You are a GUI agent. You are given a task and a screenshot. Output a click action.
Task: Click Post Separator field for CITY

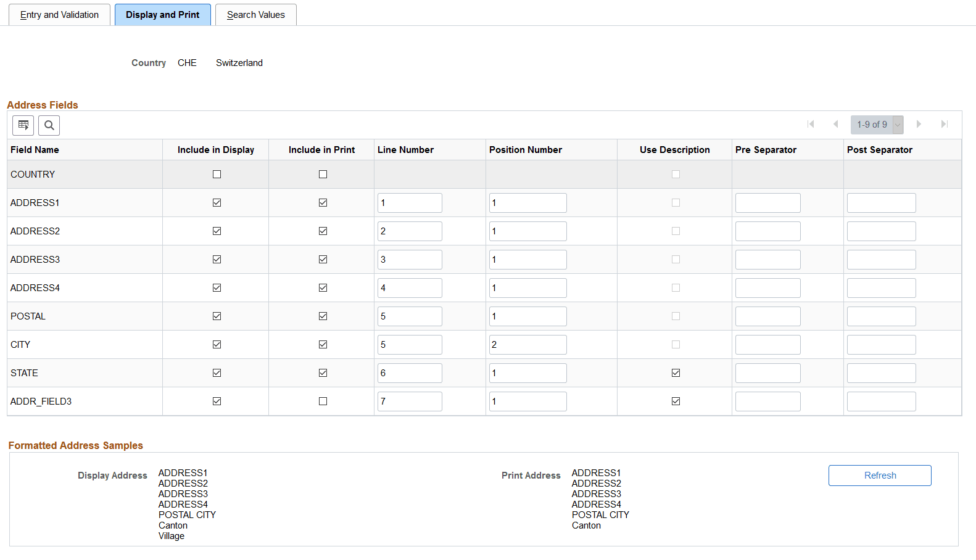(x=881, y=345)
